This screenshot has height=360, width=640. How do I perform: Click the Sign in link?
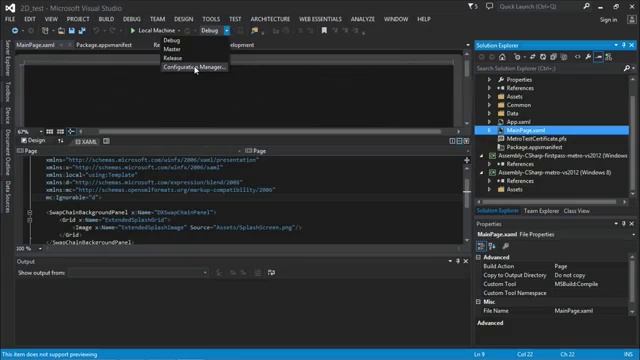tap(608, 20)
